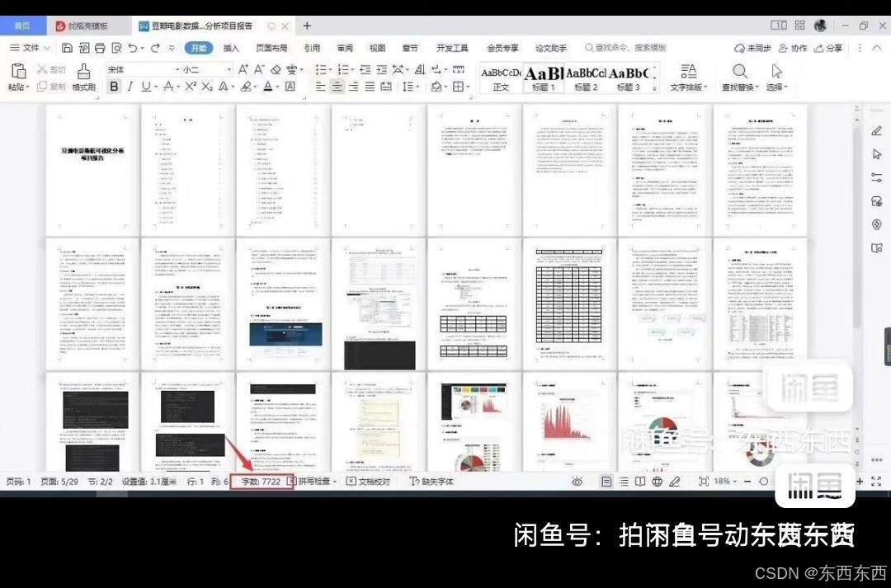Switch to reading view in status bar

point(640,482)
